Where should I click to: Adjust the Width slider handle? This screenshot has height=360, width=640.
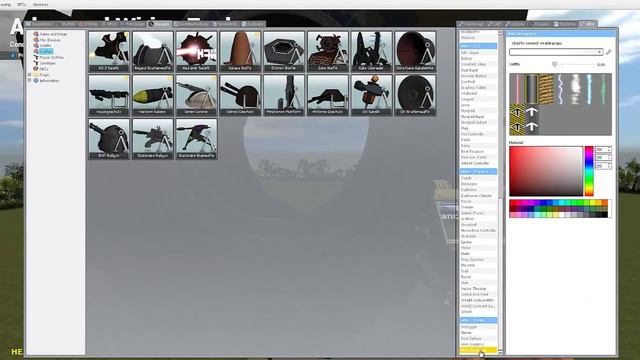pos(554,64)
